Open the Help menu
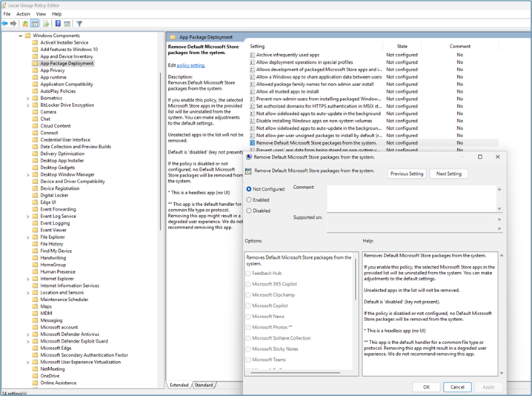Viewport: 532px width, 396px height. click(x=56, y=14)
